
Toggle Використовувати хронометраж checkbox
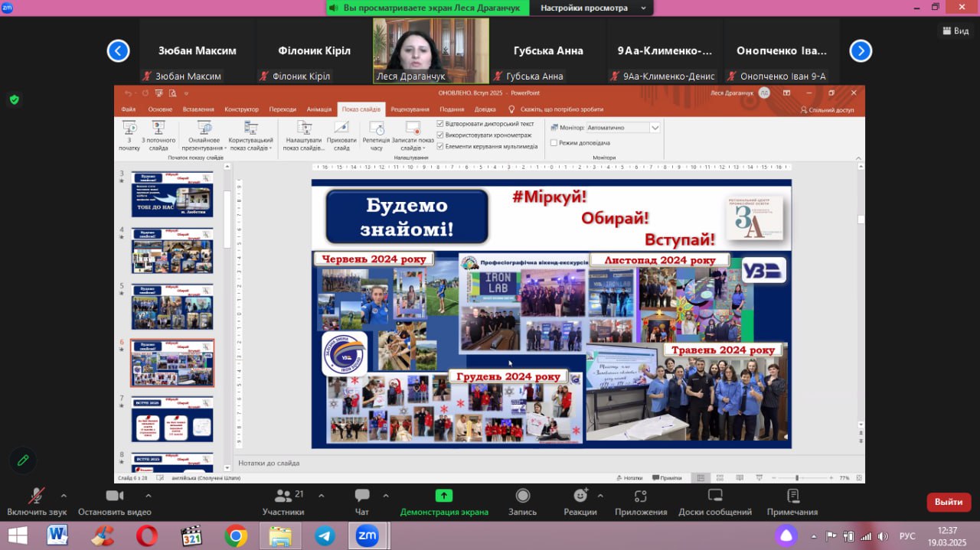pyautogui.click(x=440, y=135)
